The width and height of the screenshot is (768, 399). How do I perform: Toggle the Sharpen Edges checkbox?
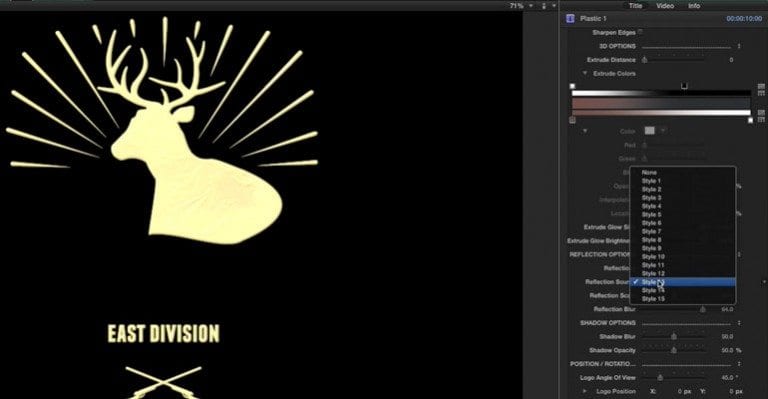tap(641, 32)
